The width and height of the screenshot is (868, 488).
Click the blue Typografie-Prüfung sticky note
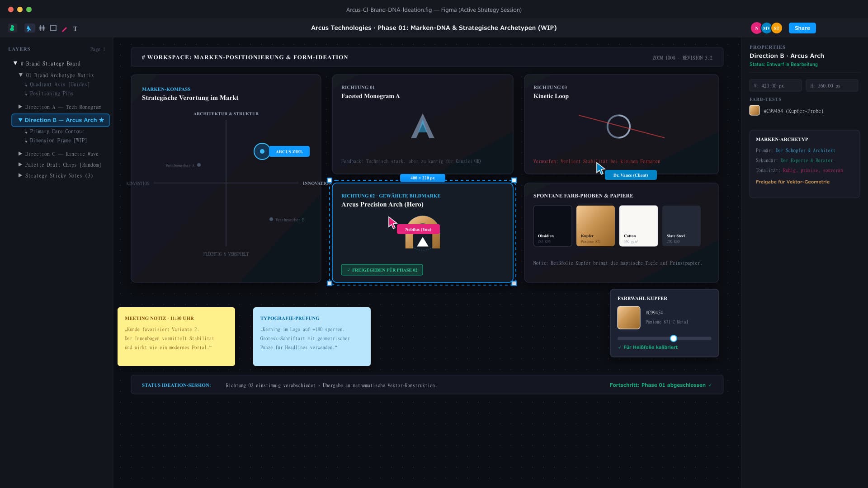[312, 337]
